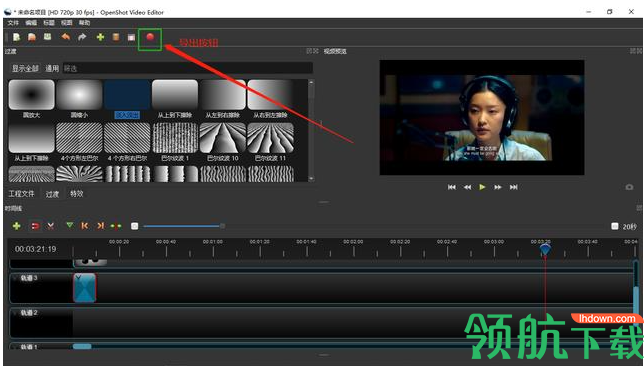This screenshot has width=644, height=366.
Task: Center the timeline on the playhead
Action: (x=116, y=226)
